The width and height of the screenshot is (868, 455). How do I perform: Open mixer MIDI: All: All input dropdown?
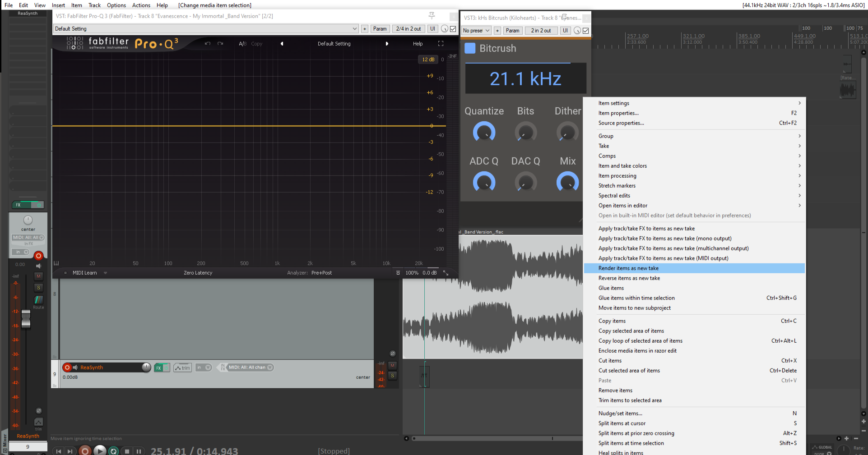point(28,238)
